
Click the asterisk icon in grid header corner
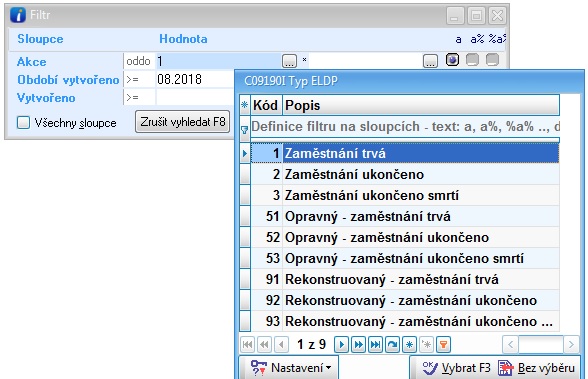244,105
